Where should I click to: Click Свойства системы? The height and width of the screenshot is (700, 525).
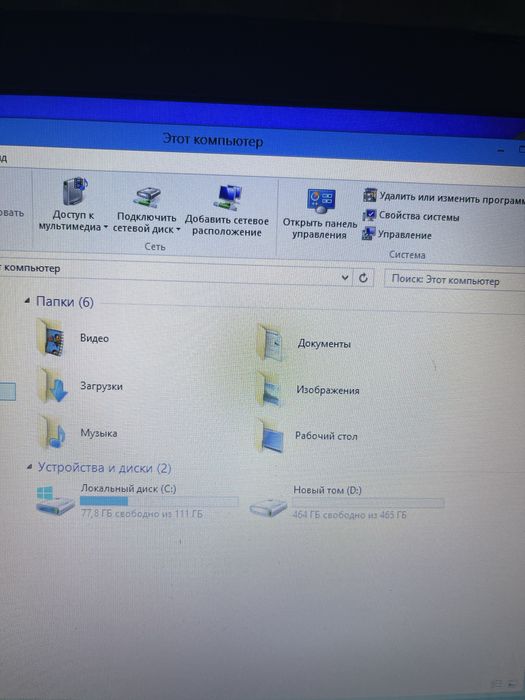(x=419, y=217)
